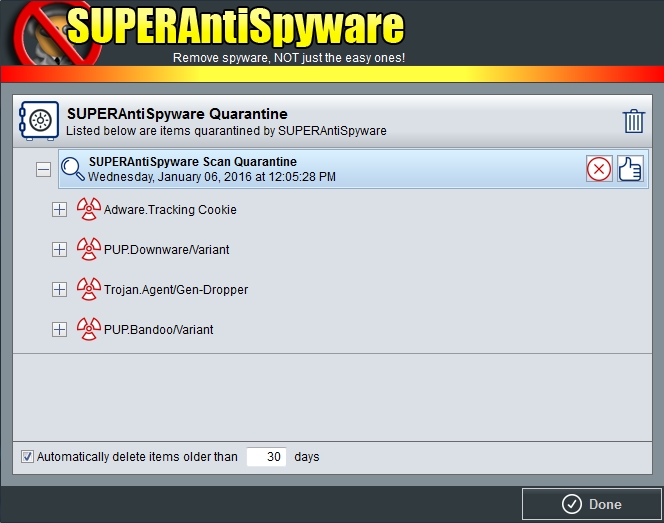Click the days input field showing 30

click(x=266, y=457)
